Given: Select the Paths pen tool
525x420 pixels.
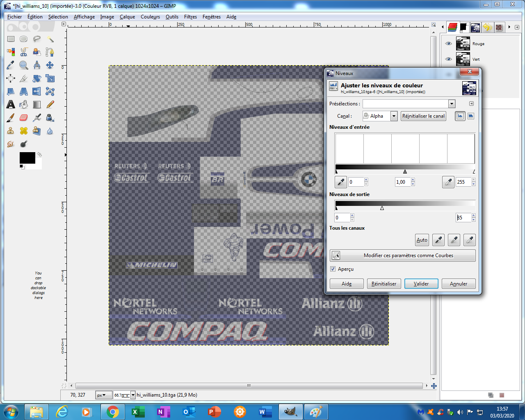Looking at the screenshot, I should (50, 52).
